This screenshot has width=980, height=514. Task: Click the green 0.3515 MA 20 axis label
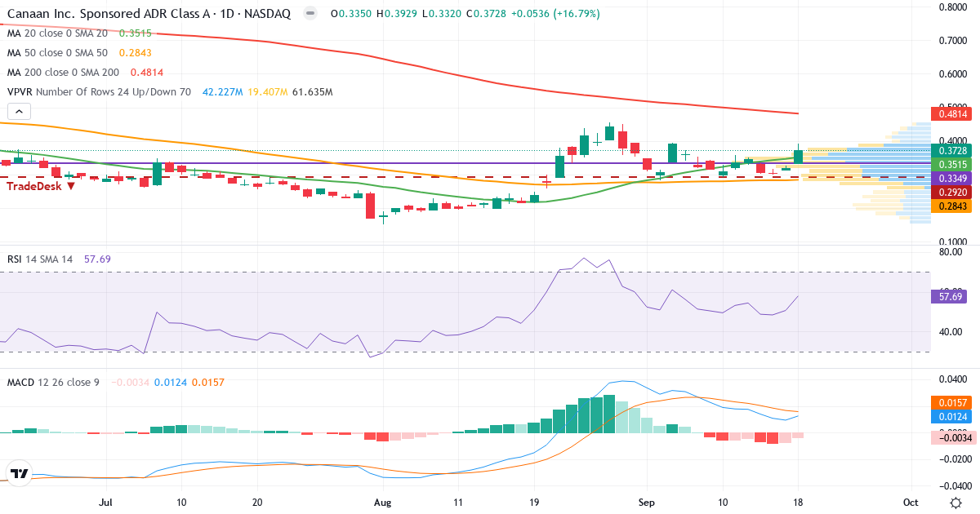pos(951,164)
